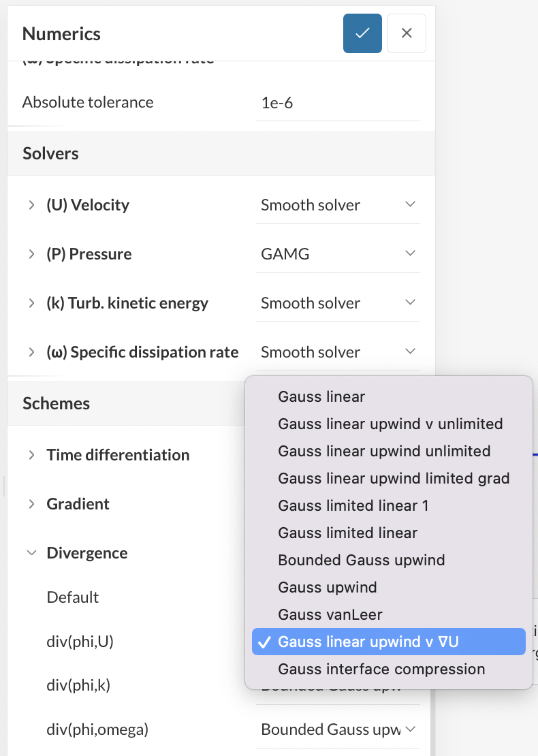This screenshot has height=756, width=538.
Task: Open the Pressure GAMG solver dropdown
Action: click(x=338, y=254)
